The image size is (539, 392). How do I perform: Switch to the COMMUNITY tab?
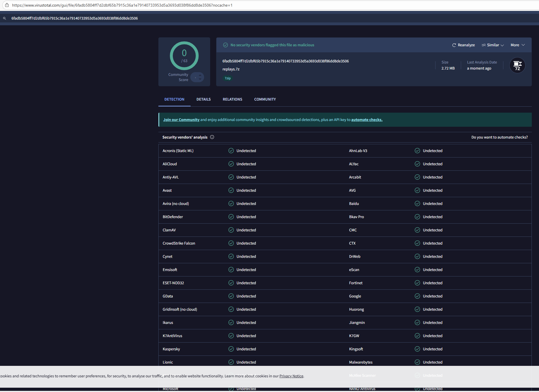pos(265,99)
